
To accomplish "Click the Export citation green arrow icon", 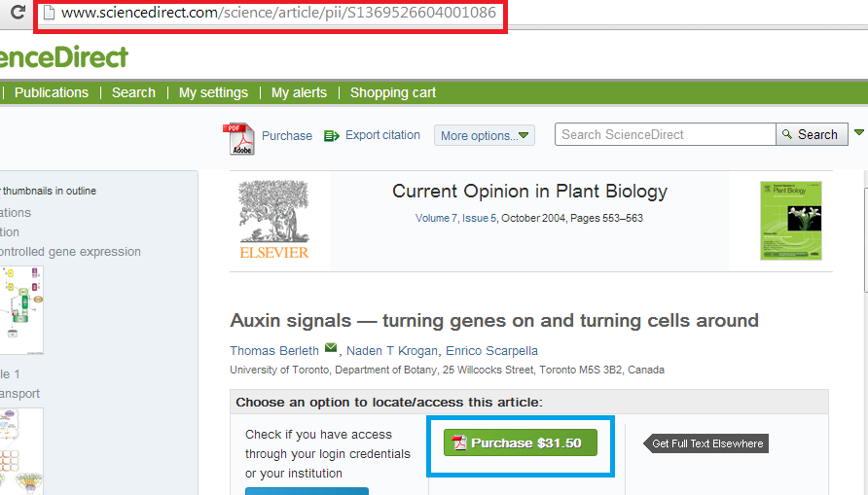I will [x=331, y=135].
